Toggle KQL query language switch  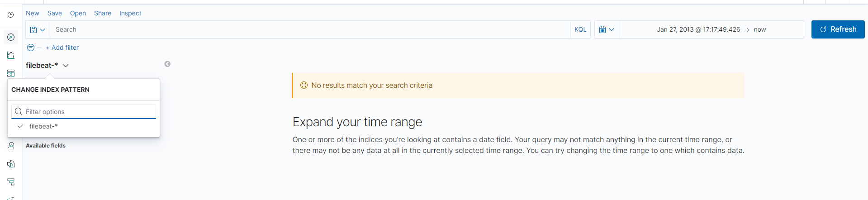click(x=580, y=29)
